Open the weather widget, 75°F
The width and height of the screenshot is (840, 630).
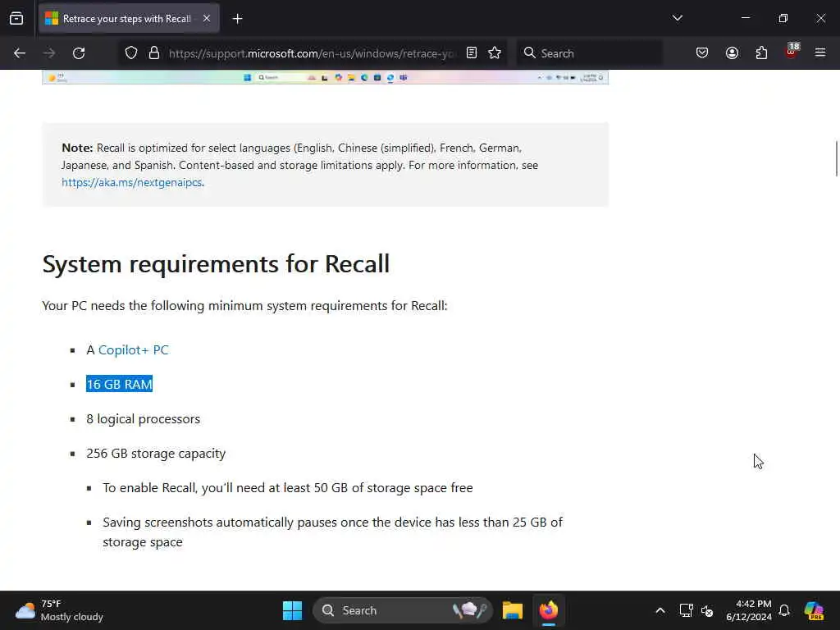pos(59,610)
